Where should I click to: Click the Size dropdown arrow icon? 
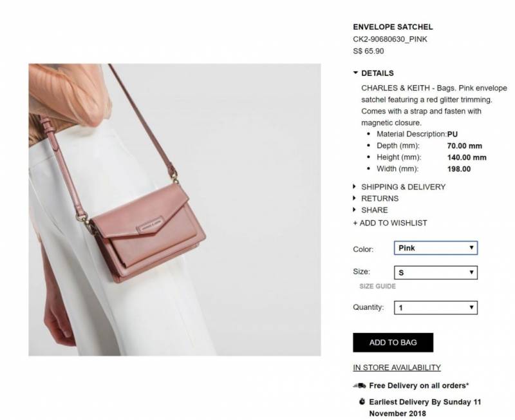pyautogui.click(x=471, y=272)
